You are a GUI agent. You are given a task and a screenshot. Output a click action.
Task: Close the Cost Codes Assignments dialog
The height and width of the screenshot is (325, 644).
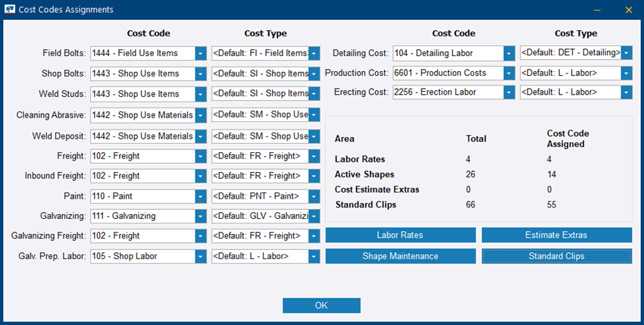click(628, 10)
